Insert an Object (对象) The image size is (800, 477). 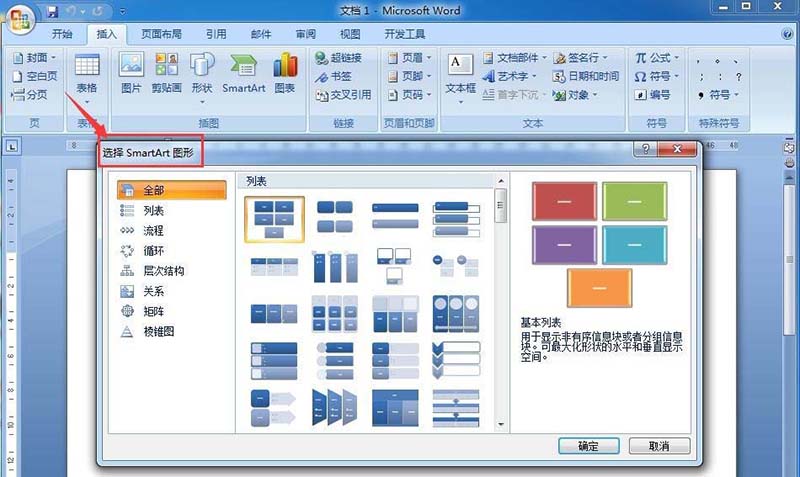point(575,94)
